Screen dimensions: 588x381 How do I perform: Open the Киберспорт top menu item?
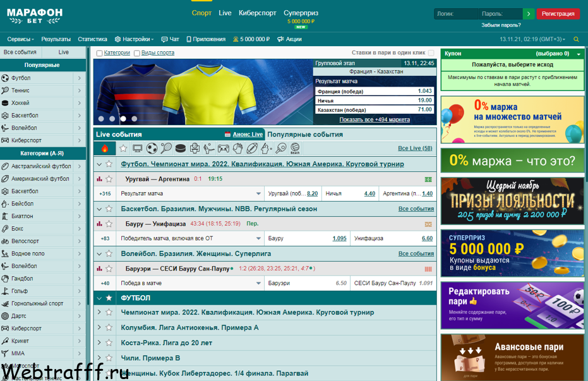(x=257, y=13)
